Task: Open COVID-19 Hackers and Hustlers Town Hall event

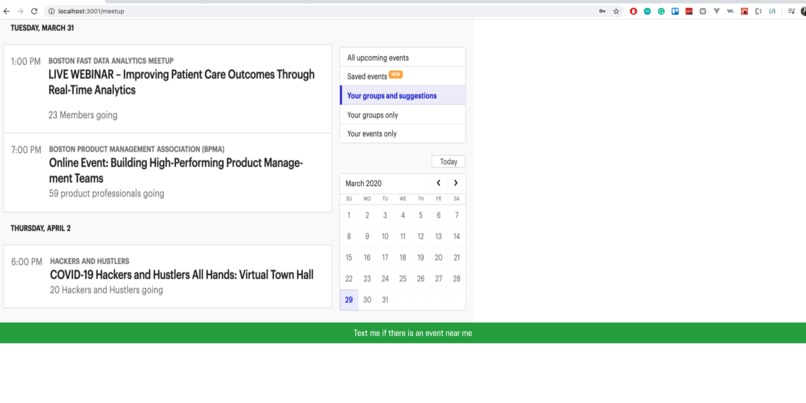Action: pyautogui.click(x=181, y=274)
